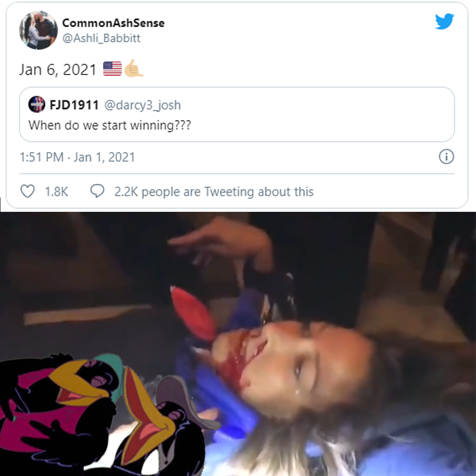This screenshot has width=476, height=476.
Task: Click the 1.8K likes count
Action: pyautogui.click(x=57, y=192)
